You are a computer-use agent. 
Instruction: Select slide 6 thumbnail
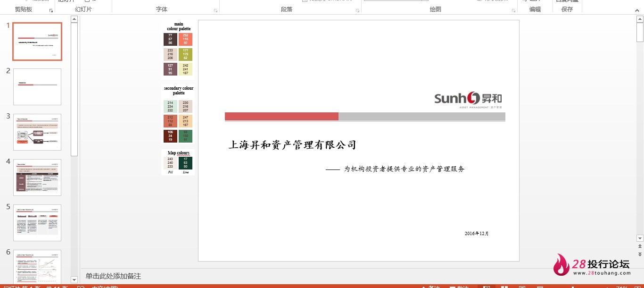(x=37, y=266)
